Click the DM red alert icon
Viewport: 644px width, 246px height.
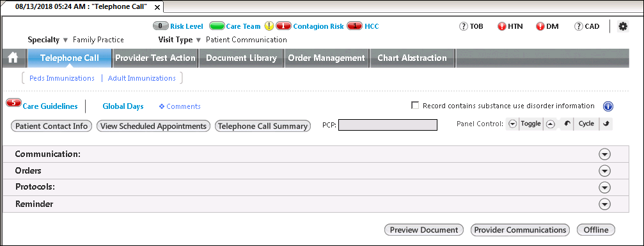click(x=540, y=26)
